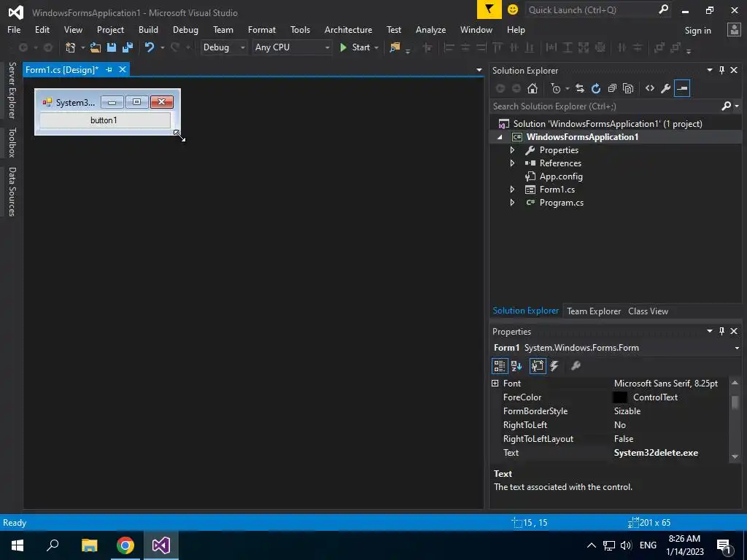Image resolution: width=747 pixels, height=560 pixels.
Task: Click the Properties panel scrollbar thumb
Action: (735, 402)
